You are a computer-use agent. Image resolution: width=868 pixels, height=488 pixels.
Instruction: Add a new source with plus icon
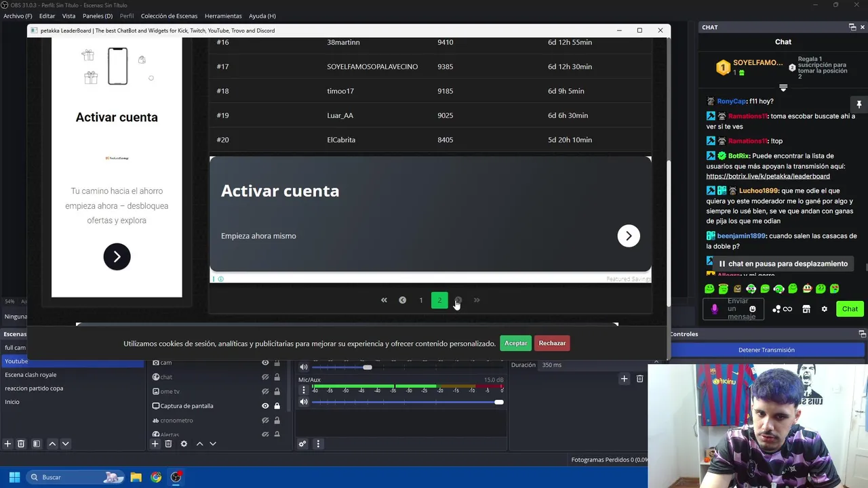pyautogui.click(x=155, y=444)
